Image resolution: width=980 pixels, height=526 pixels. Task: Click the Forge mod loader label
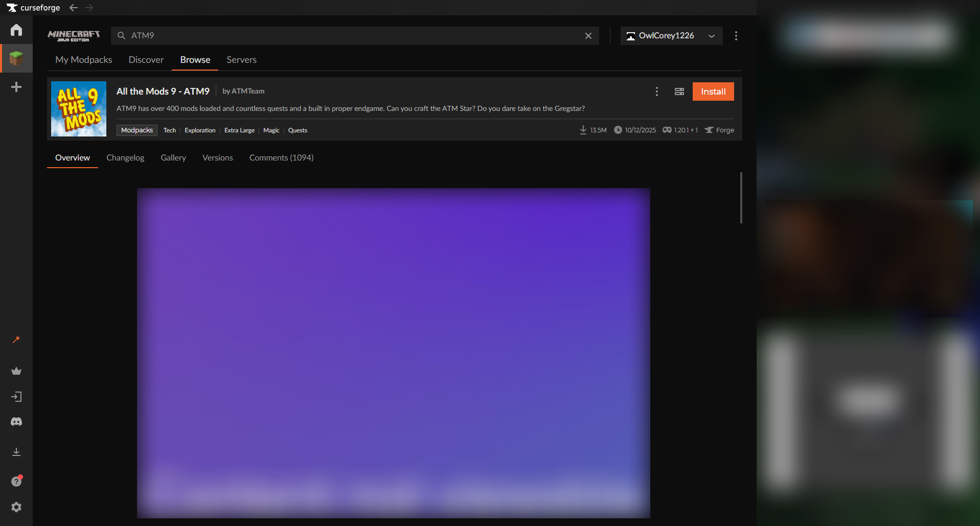tap(719, 130)
